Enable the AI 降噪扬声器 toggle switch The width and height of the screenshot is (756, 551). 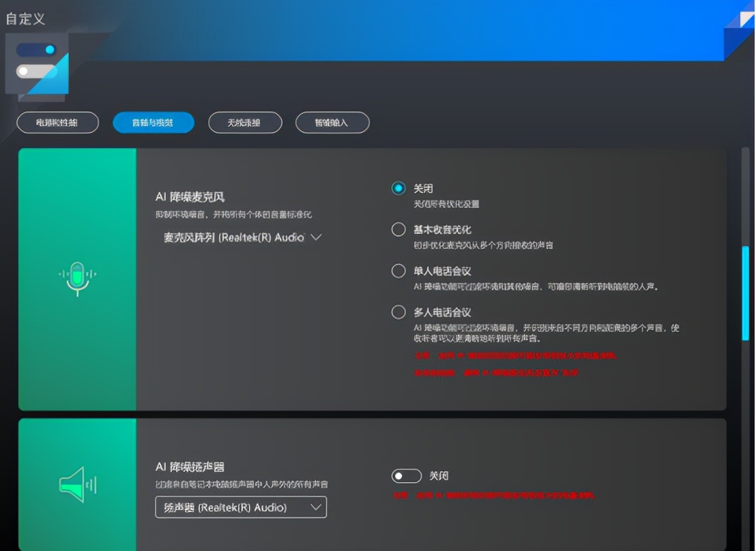coord(407,475)
